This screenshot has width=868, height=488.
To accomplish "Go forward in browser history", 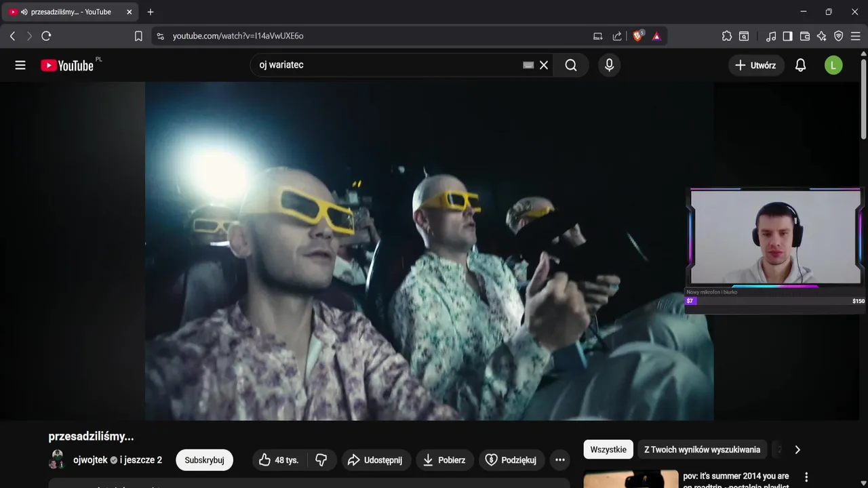I will pyautogui.click(x=29, y=36).
